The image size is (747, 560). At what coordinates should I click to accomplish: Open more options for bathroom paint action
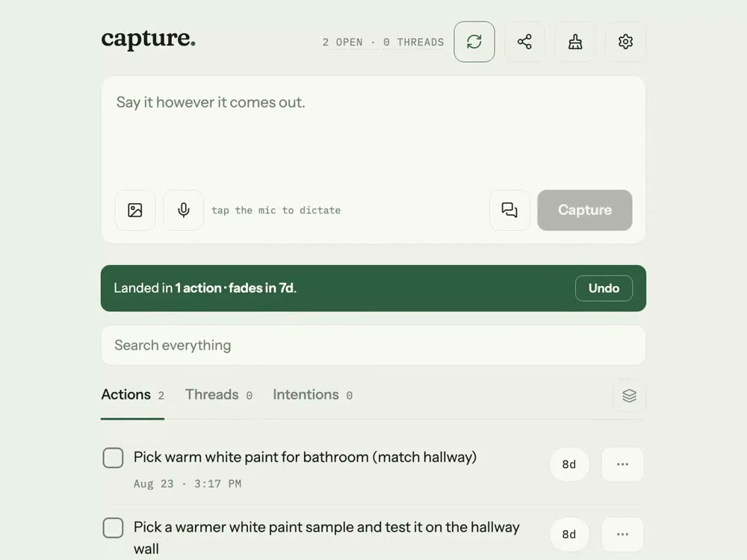click(x=623, y=464)
